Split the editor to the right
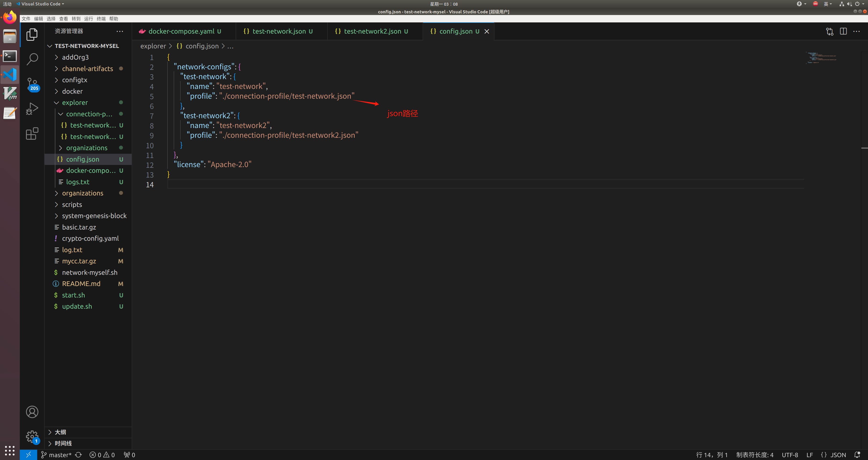Viewport: 868px width, 460px height. coord(843,31)
